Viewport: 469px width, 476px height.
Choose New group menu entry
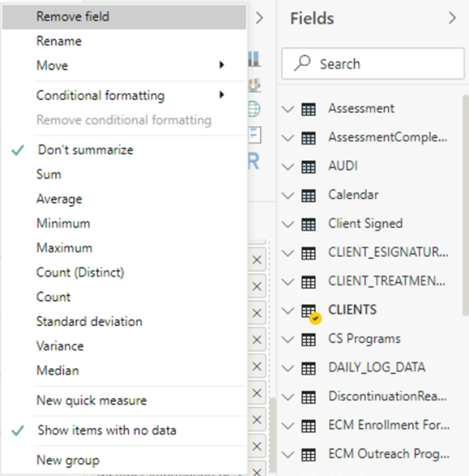[x=124, y=460]
